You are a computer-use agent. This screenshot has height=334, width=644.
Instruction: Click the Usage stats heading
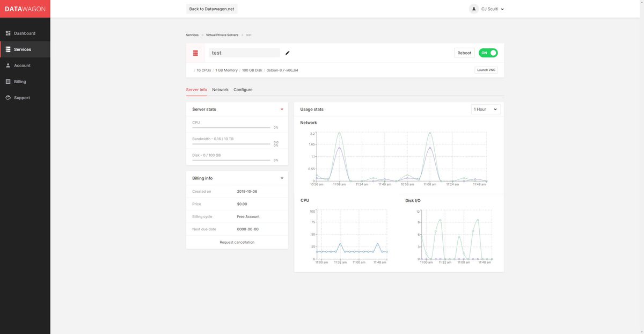pyautogui.click(x=312, y=109)
